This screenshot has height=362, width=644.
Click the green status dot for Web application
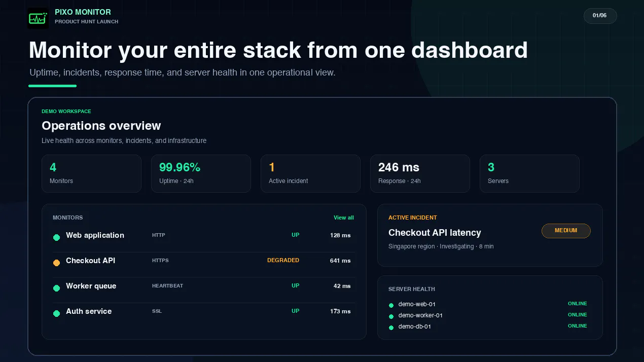coord(57,237)
